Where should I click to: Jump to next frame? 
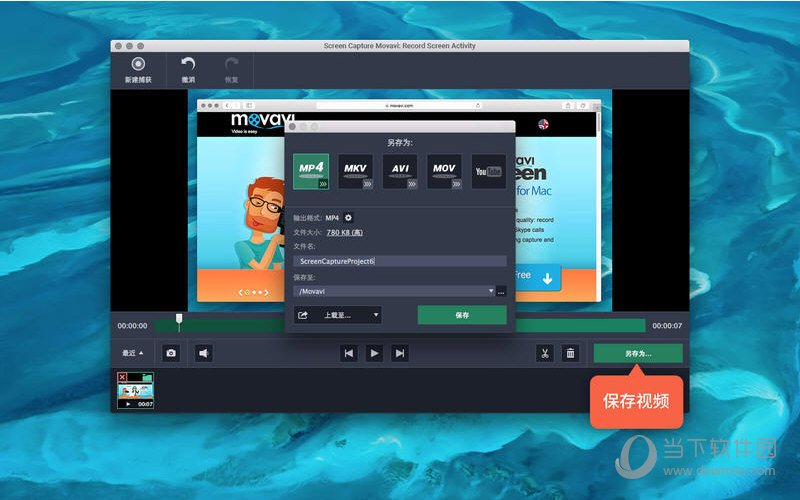click(400, 353)
